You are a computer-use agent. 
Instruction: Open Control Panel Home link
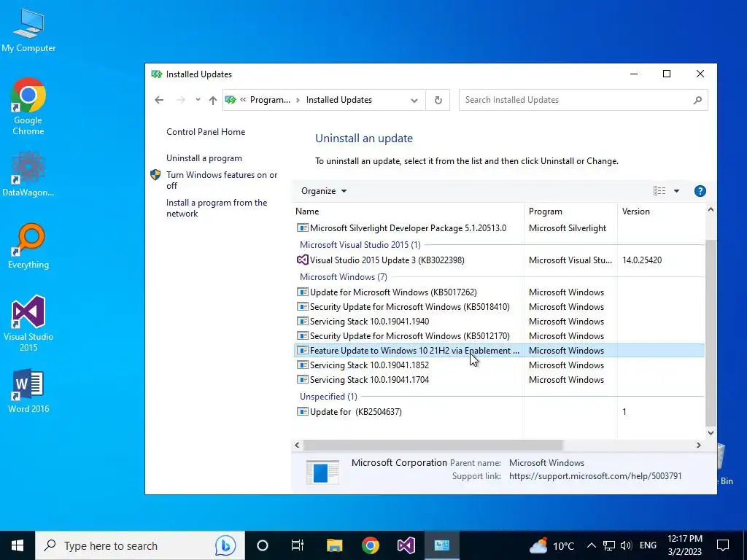[x=206, y=132]
